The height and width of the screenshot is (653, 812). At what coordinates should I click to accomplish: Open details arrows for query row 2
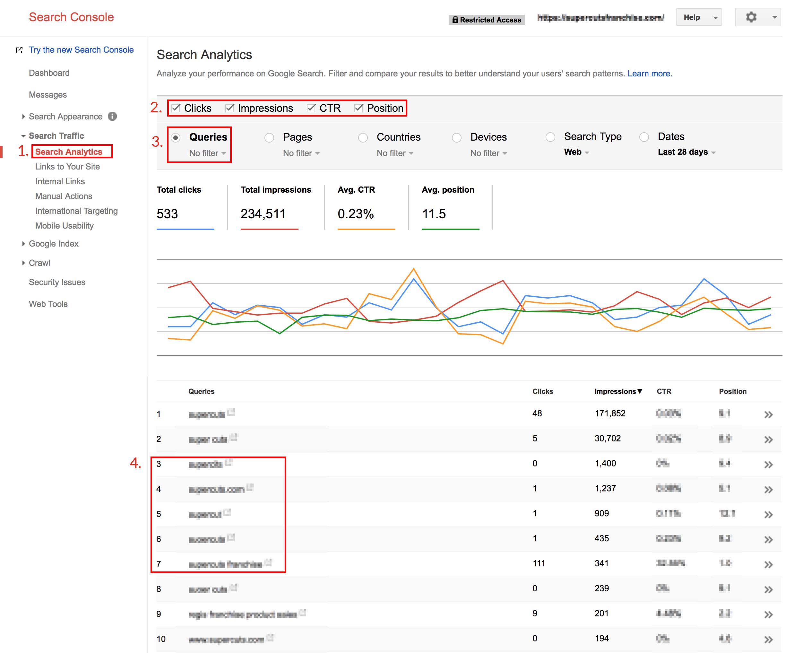tap(768, 440)
